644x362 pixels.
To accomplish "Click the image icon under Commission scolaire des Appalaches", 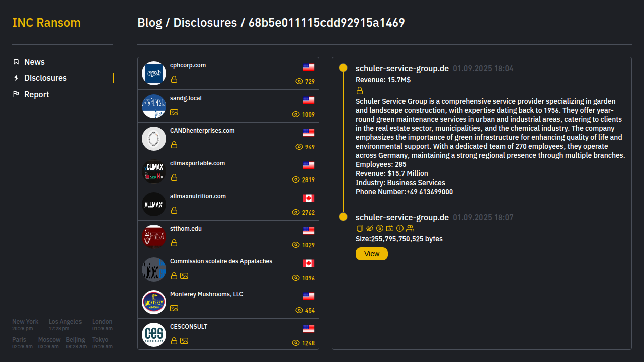I will (x=184, y=276).
